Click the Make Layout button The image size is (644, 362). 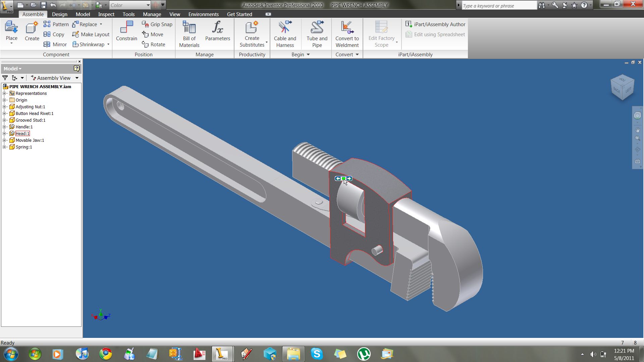91,34
